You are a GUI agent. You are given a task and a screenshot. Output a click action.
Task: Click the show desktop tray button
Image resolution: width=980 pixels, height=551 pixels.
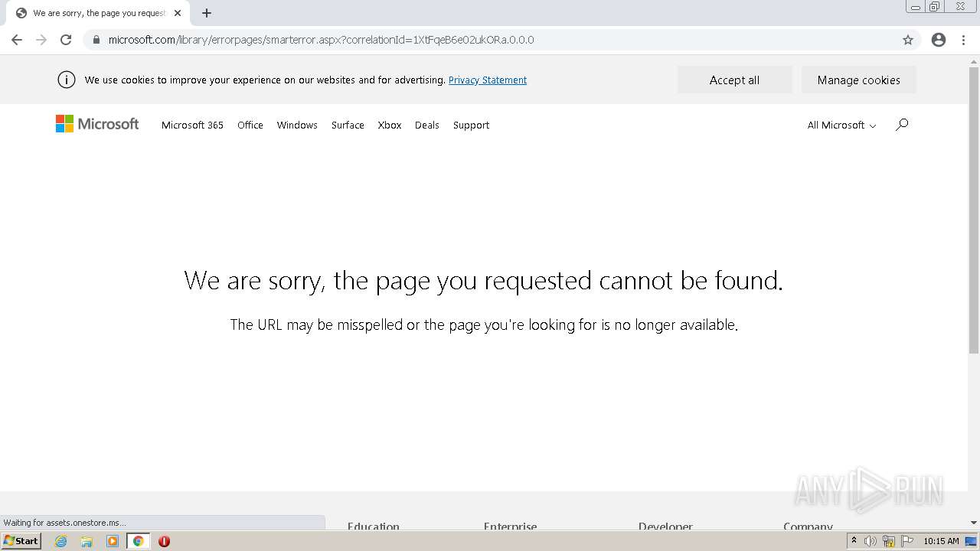point(971,541)
